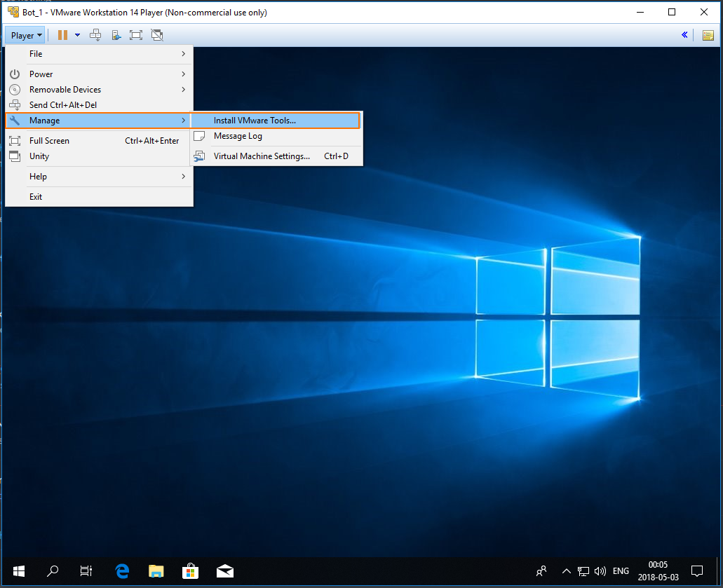Open Windows search from the taskbar
This screenshot has height=588, width=723.
pos(53,571)
